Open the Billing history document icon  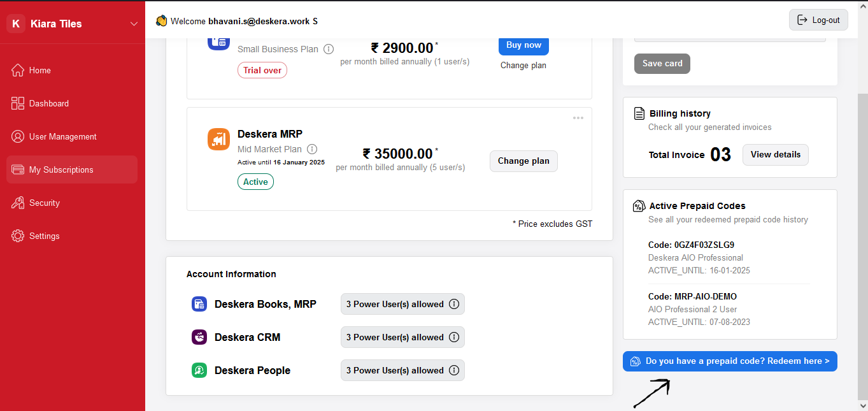pyautogui.click(x=639, y=113)
